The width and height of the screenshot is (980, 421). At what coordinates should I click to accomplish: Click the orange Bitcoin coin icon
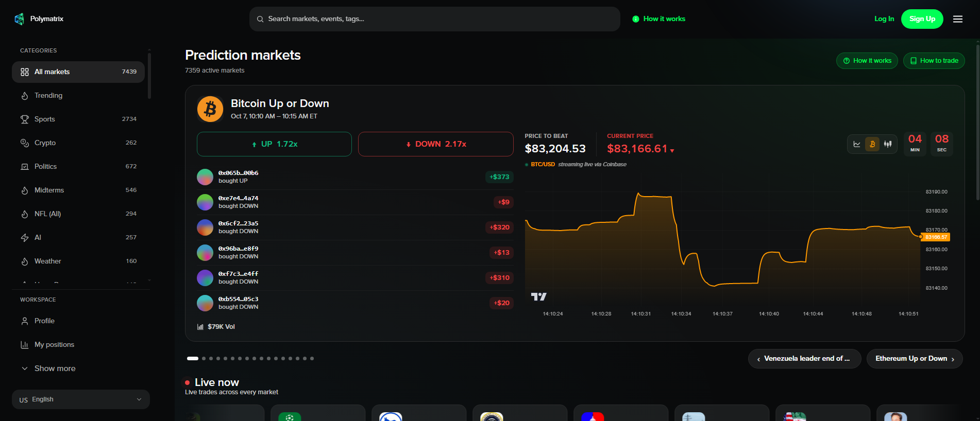click(x=210, y=109)
